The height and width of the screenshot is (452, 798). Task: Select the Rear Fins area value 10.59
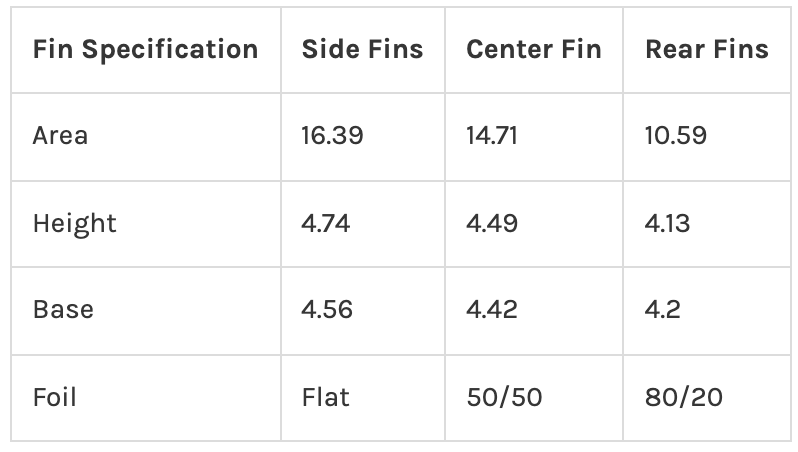[x=676, y=135]
